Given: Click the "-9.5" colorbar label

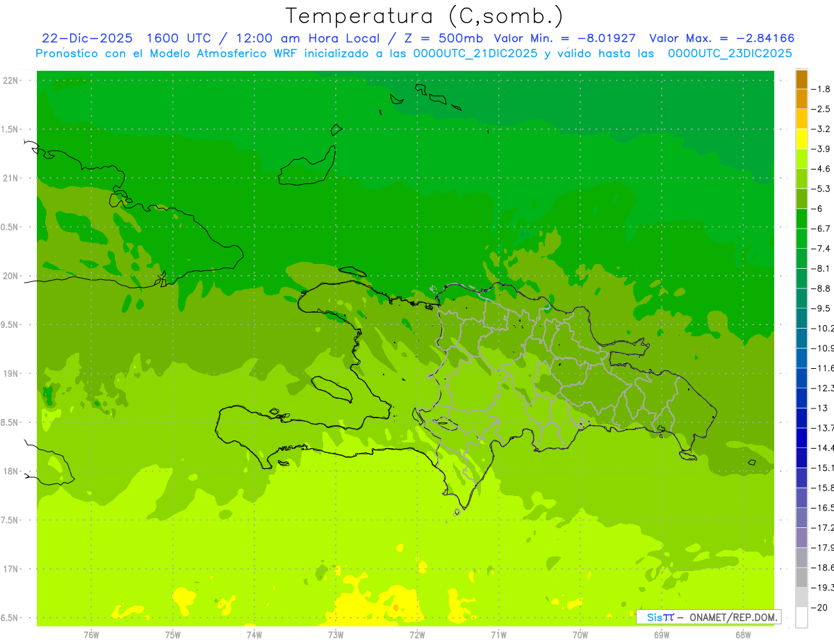Looking at the screenshot, I should click(x=821, y=308).
